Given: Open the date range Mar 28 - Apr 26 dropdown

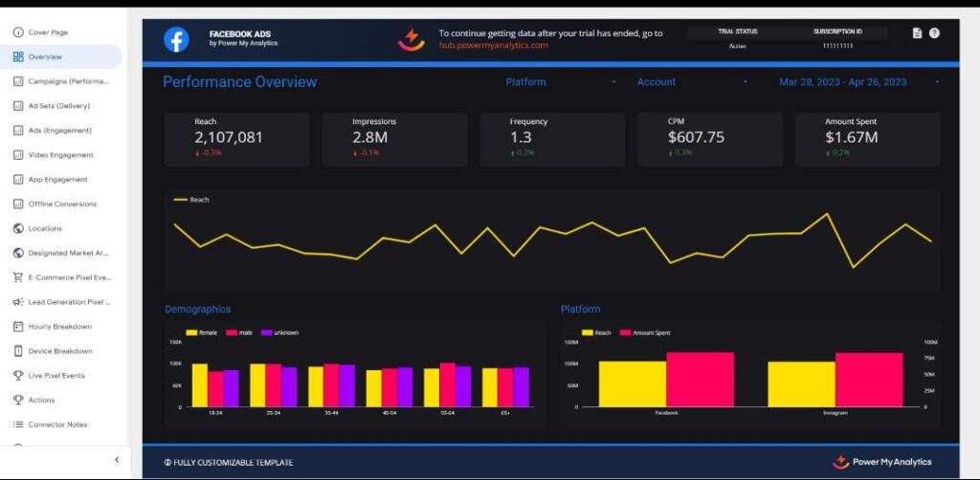Looking at the screenshot, I should coord(859,82).
